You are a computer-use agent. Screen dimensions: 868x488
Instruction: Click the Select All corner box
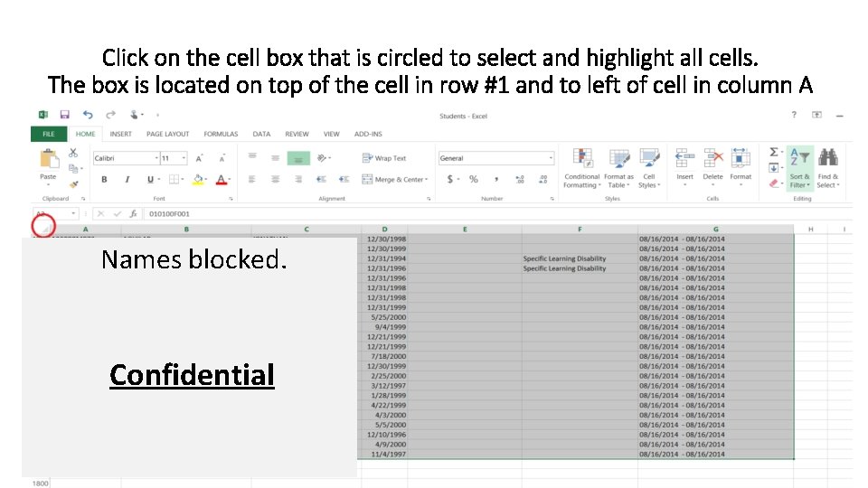tap(44, 228)
